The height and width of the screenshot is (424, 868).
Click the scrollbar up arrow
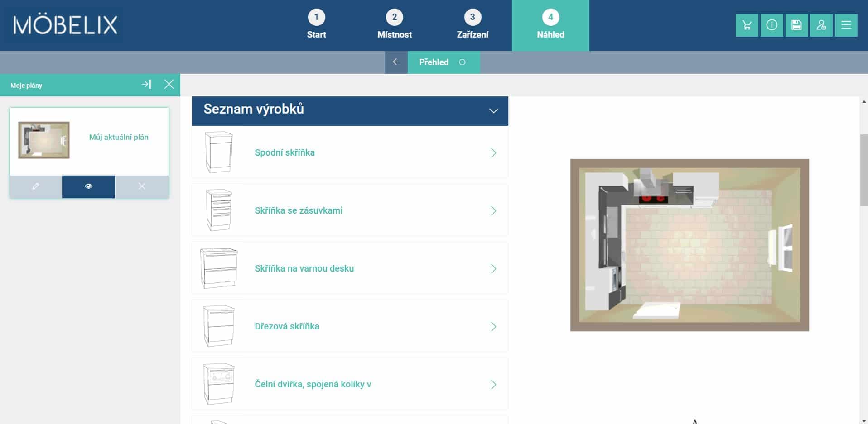[x=863, y=102]
